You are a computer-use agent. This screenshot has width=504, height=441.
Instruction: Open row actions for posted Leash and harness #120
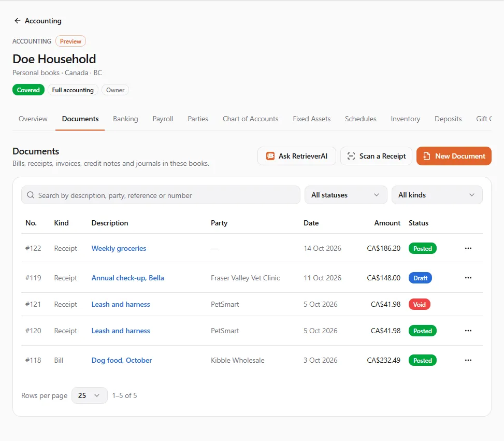tap(468, 331)
